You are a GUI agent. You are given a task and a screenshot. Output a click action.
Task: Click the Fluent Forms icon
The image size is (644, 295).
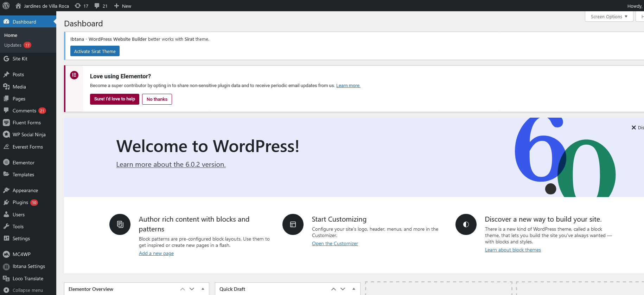(x=6, y=123)
